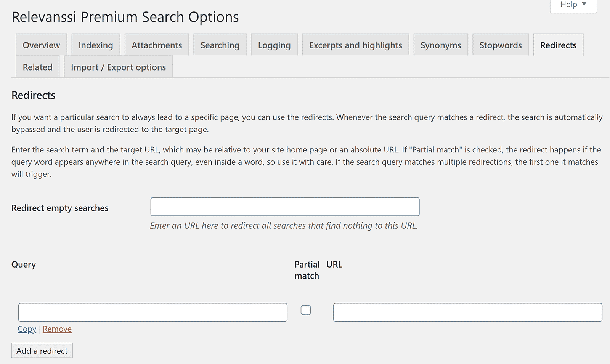Image resolution: width=610 pixels, height=364 pixels.
Task: Enable the Partial match checkbox
Action: (x=306, y=310)
